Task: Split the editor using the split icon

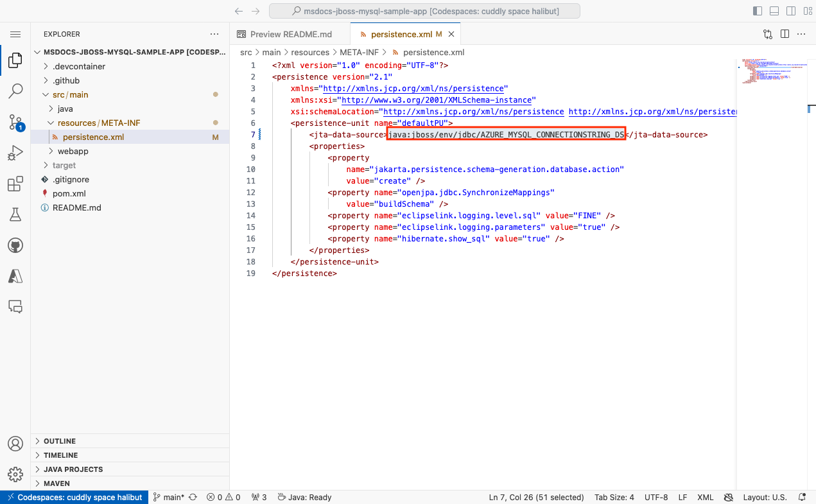Action: [x=785, y=33]
